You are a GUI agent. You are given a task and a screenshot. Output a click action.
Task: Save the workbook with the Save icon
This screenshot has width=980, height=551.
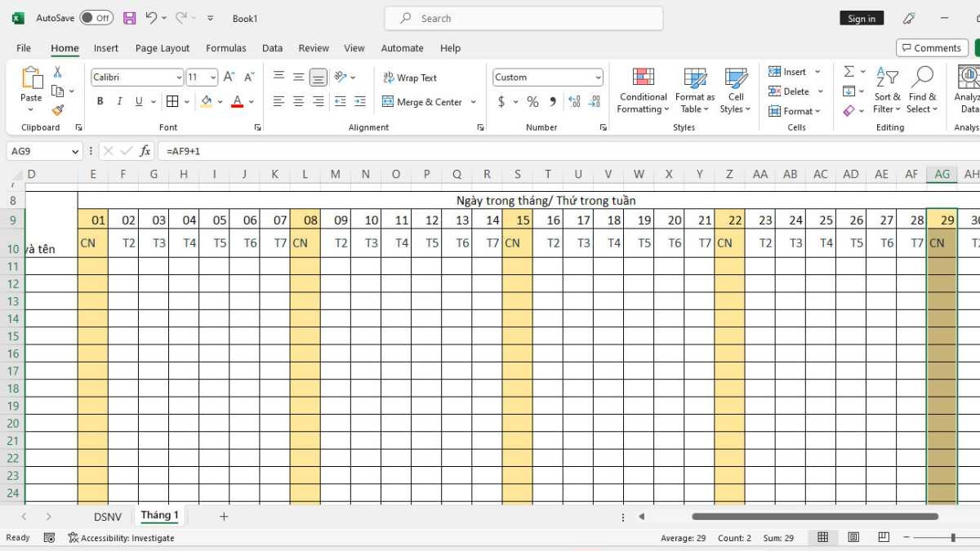130,18
